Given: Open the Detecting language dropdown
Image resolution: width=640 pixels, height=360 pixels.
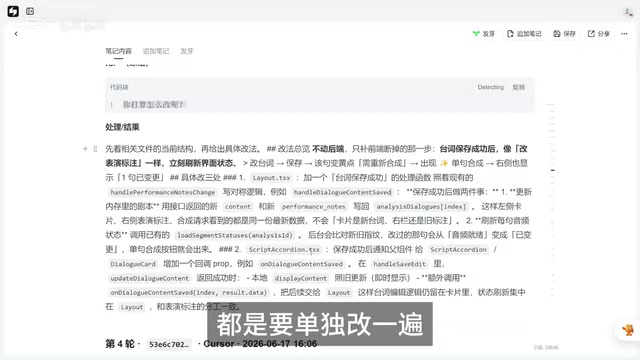Looking at the screenshot, I should (491, 87).
